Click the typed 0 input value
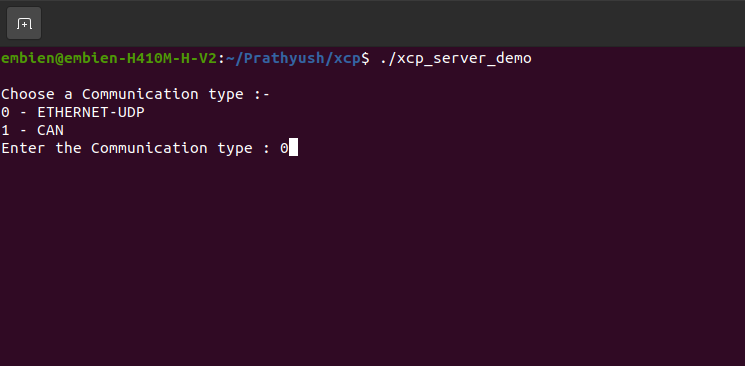745x366 pixels. [284, 148]
